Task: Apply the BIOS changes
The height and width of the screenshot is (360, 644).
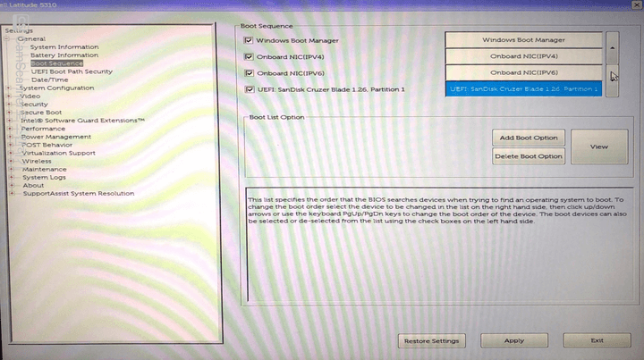Action: coord(514,340)
